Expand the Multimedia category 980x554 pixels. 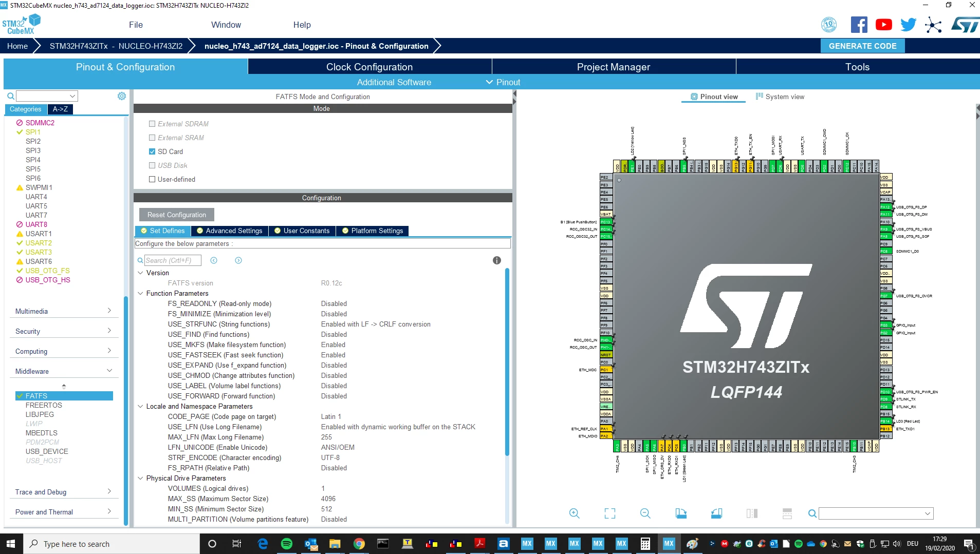point(63,311)
